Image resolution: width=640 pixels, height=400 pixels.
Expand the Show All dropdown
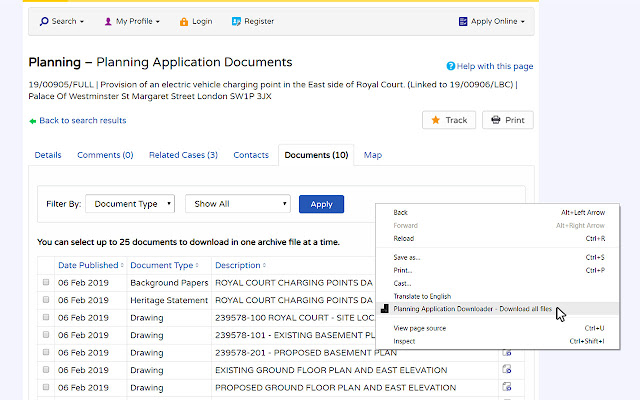pos(237,204)
